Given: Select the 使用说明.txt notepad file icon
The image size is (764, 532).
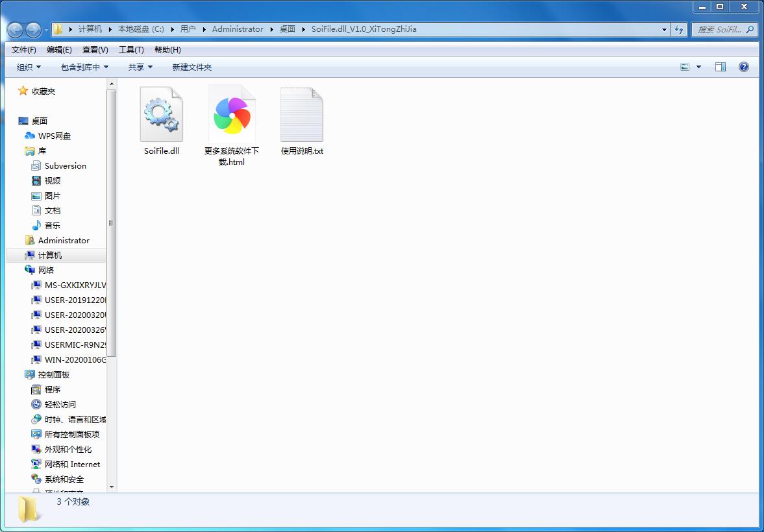Looking at the screenshot, I should [302, 114].
